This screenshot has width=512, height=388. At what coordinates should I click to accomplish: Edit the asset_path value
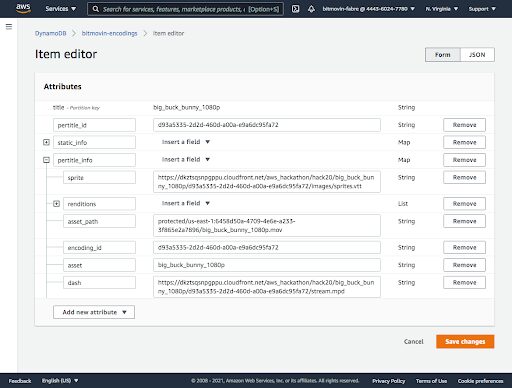[x=267, y=226]
